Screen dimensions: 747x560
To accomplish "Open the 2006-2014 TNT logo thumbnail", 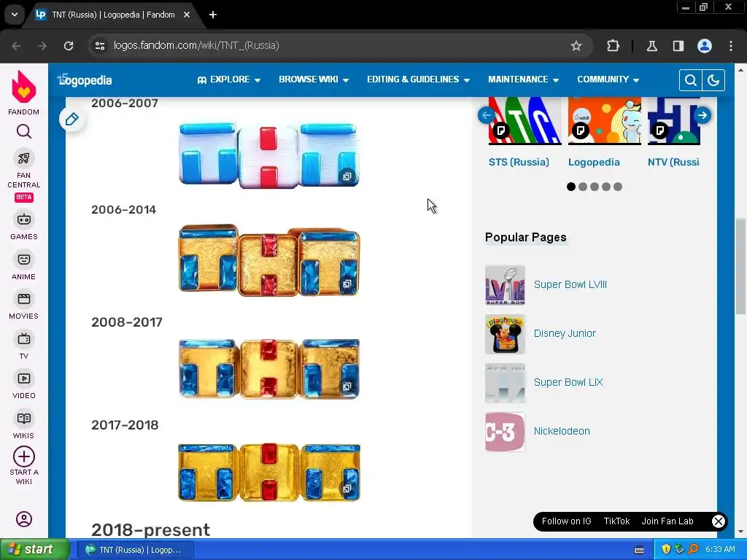I will (269, 260).
